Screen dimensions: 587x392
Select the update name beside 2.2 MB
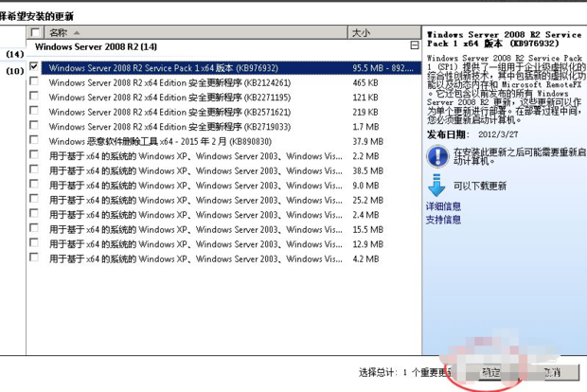pos(195,156)
